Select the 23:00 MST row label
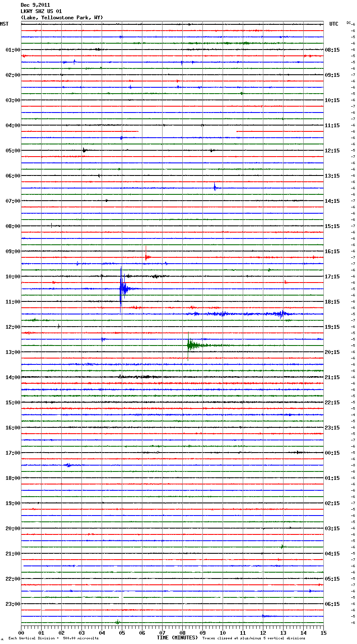357x644 pixels. (13, 604)
